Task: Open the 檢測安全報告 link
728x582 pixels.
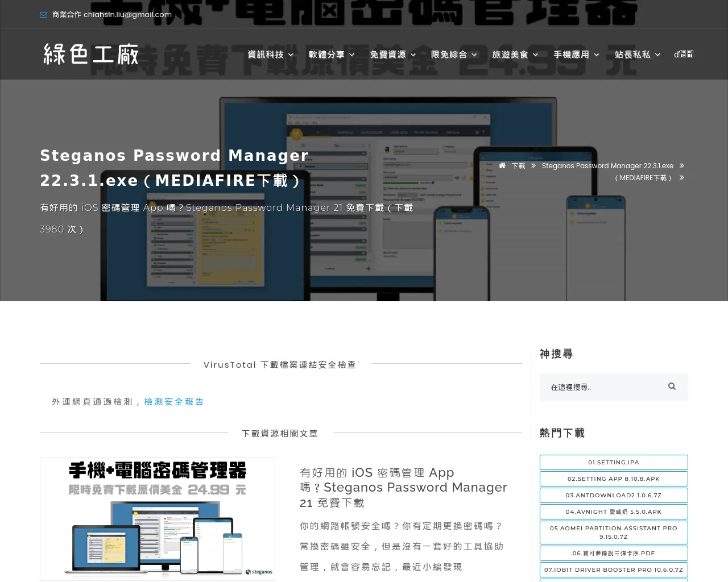Action: coord(174,402)
